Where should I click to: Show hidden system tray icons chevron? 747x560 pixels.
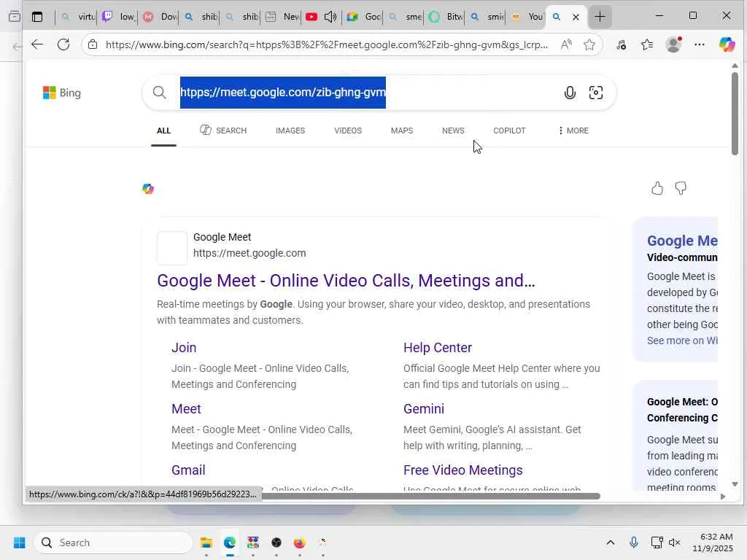pyautogui.click(x=610, y=542)
